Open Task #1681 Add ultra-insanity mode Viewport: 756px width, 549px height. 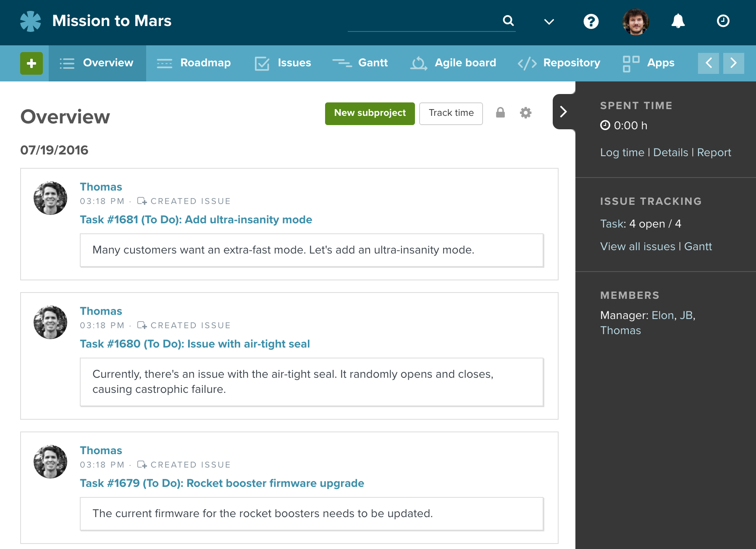[196, 220]
